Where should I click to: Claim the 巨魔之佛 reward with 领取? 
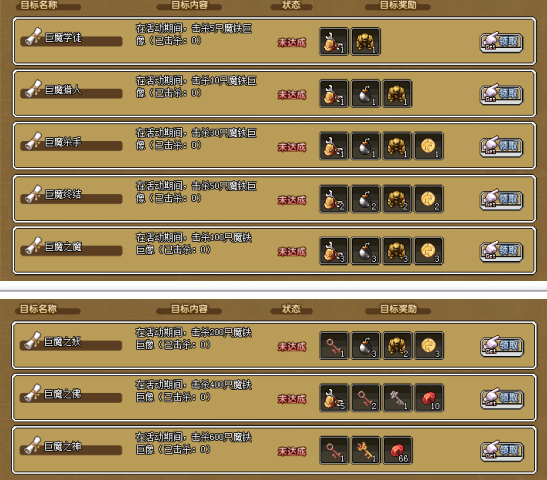tap(502, 399)
